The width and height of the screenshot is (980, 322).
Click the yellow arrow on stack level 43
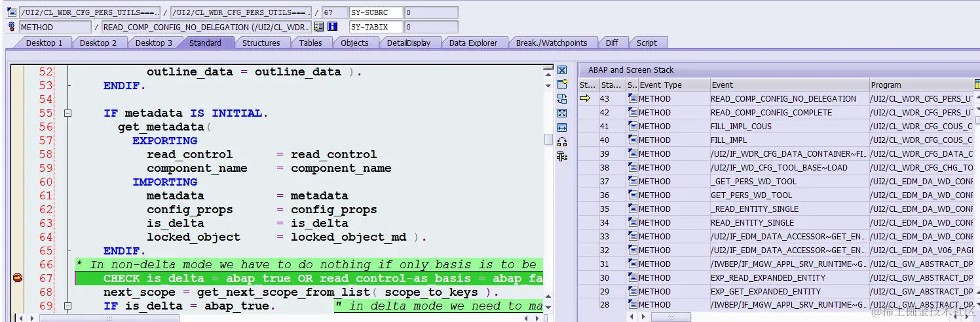[x=585, y=98]
